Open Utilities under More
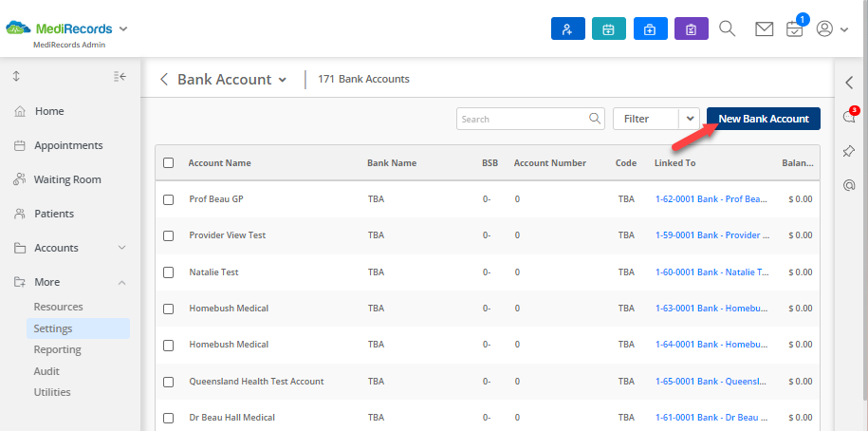This screenshot has height=431, width=868. click(52, 392)
